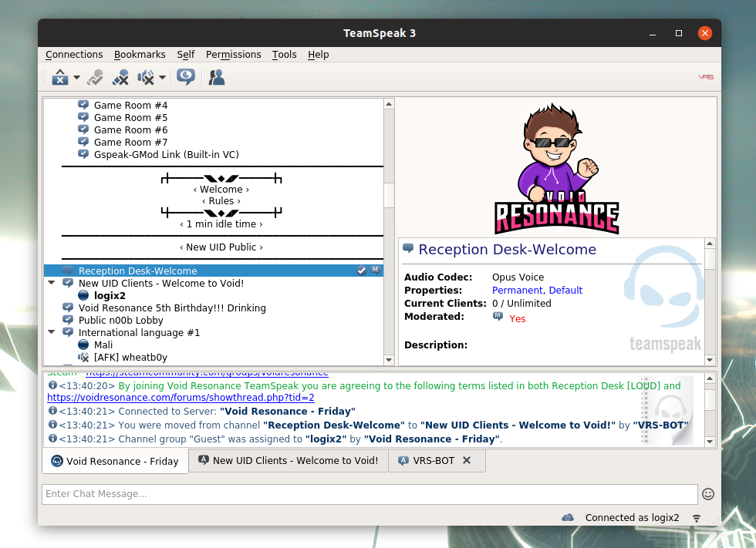The image size is (756, 548).
Task: Click the activate microphone toolbar icon
Action: [95, 77]
